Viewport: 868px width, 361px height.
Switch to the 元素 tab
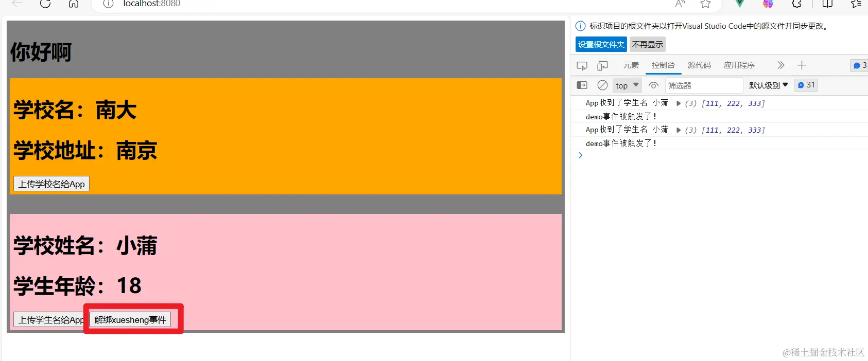(631, 65)
